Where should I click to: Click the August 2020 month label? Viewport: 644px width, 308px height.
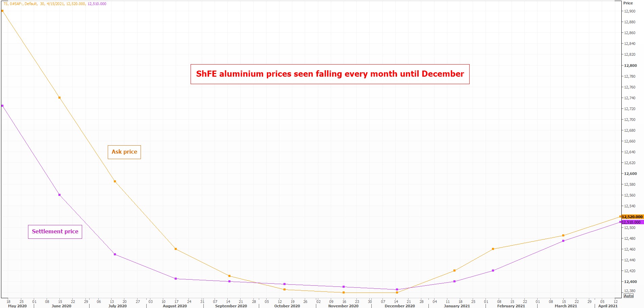(x=175, y=306)
